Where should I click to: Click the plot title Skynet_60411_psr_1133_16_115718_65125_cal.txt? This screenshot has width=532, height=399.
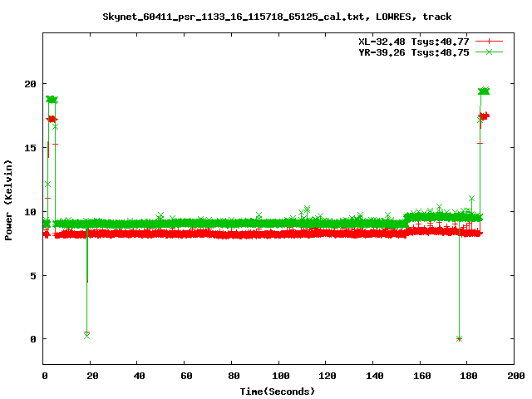pos(234,17)
